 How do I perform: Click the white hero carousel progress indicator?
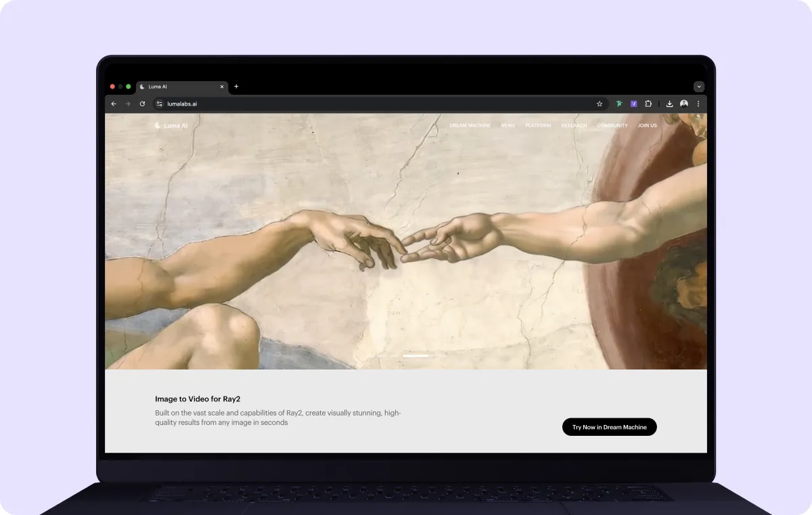(x=416, y=355)
